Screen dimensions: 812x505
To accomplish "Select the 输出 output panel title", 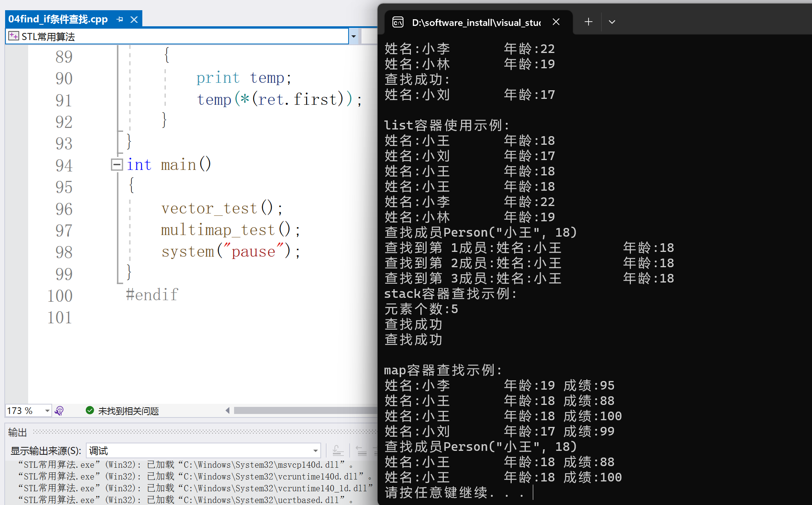I will pos(18,432).
